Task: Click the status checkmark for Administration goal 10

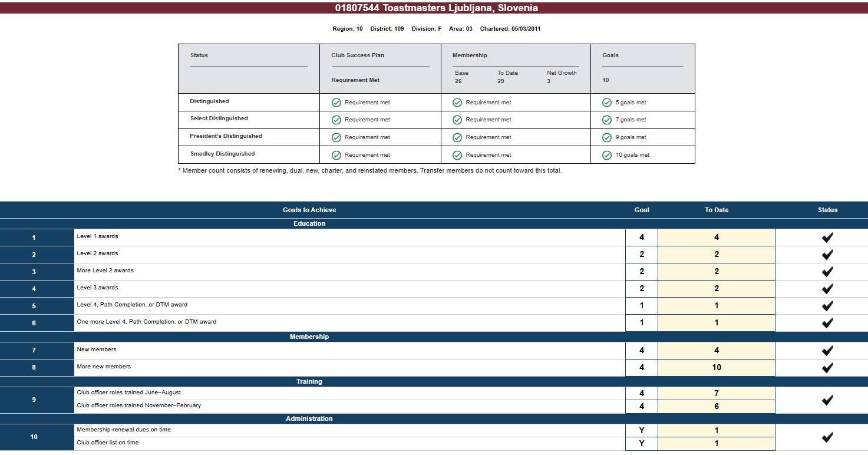Action: 827,437
